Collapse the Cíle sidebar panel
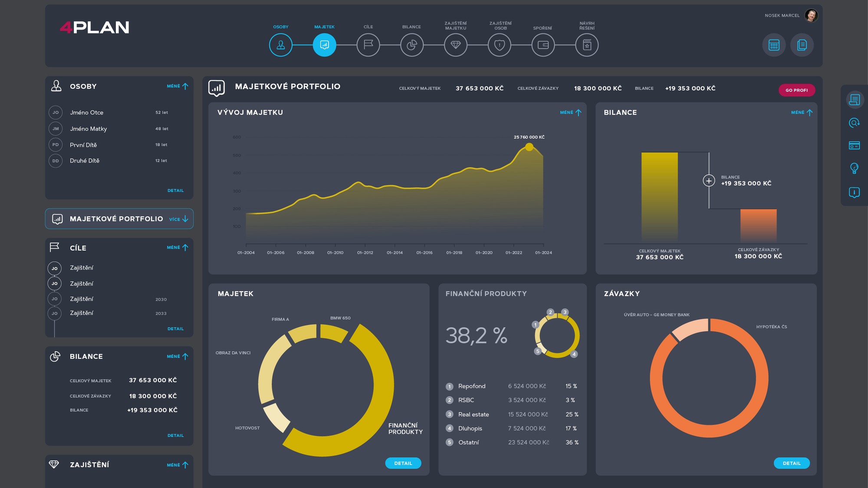This screenshot has height=488, width=868. [178, 247]
